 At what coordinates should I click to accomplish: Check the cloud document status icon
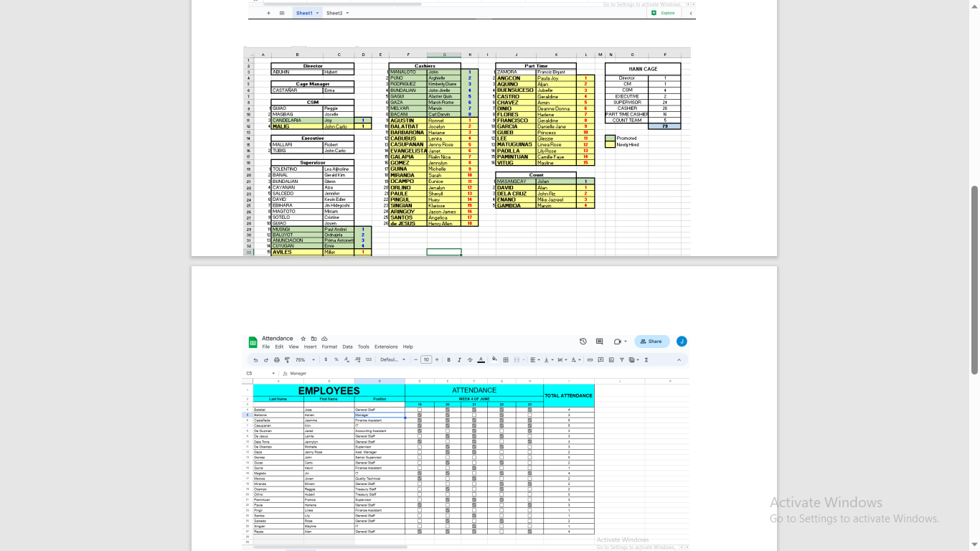click(324, 339)
